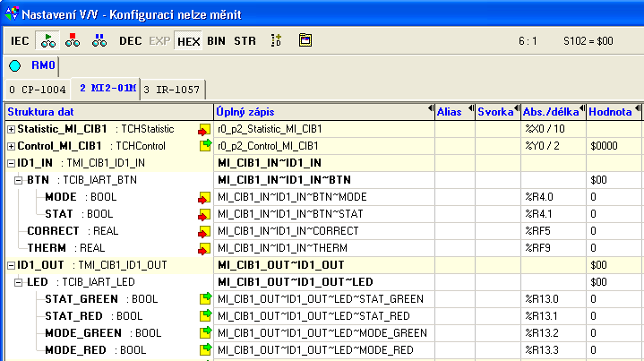Viewport: 644px width, 361px height.
Task: Click the green-flag glasses run monitoring icon
Action: pyautogui.click(x=47, y=40)
